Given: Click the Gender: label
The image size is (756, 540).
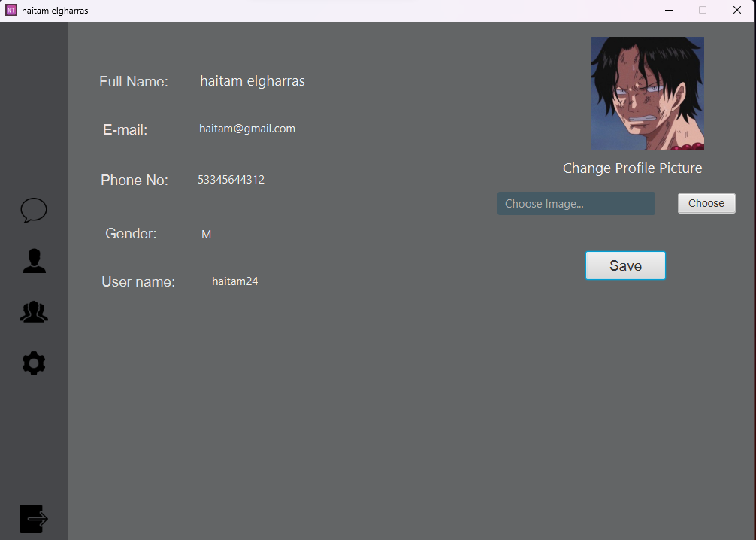Looking at the screenshot, I should coord(131,234).
